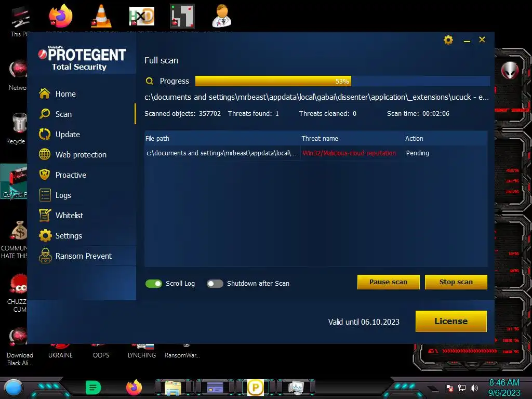Viewport: 532px width, 399px height.
Task: Click the Update refresh arrows icon
Action: tap(45, 134)
